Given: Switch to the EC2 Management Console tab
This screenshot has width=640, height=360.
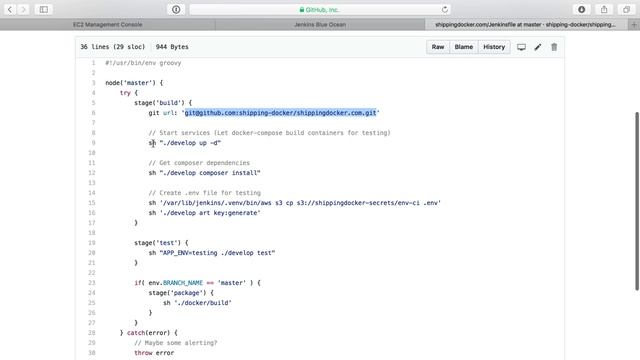Looking at the screenshot, I should 108,25.
